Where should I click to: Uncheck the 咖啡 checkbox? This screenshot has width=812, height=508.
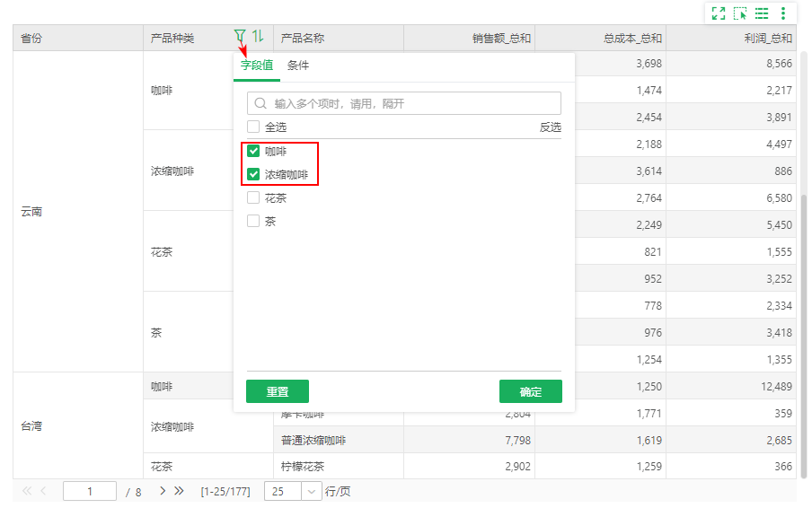pyautogui.click(x=253, y=151)
